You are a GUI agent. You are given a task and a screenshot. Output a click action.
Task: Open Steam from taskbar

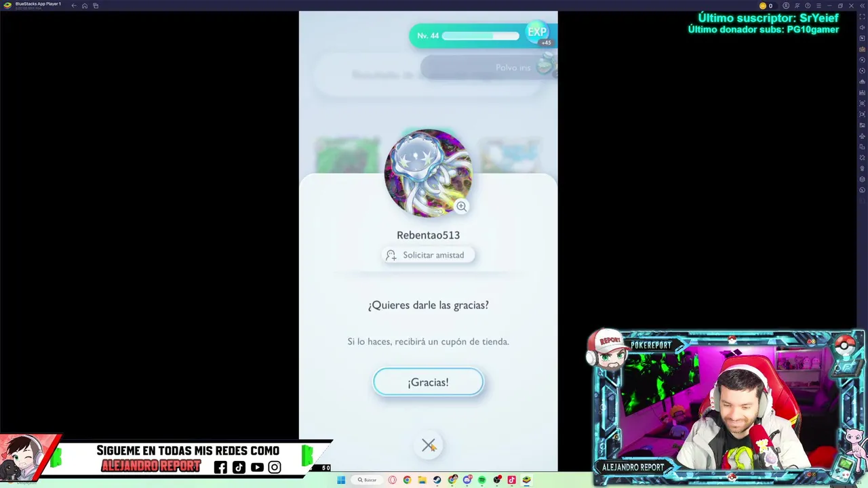point(437,480)
